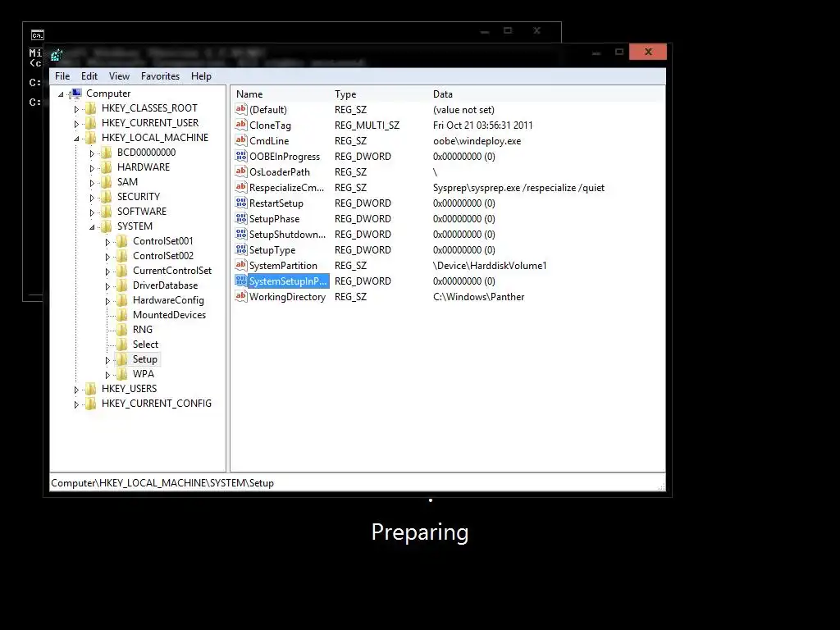Click the RNG folder icon
Screen dimensions: 840x630
pyautogui.click(x=122, y=330)
